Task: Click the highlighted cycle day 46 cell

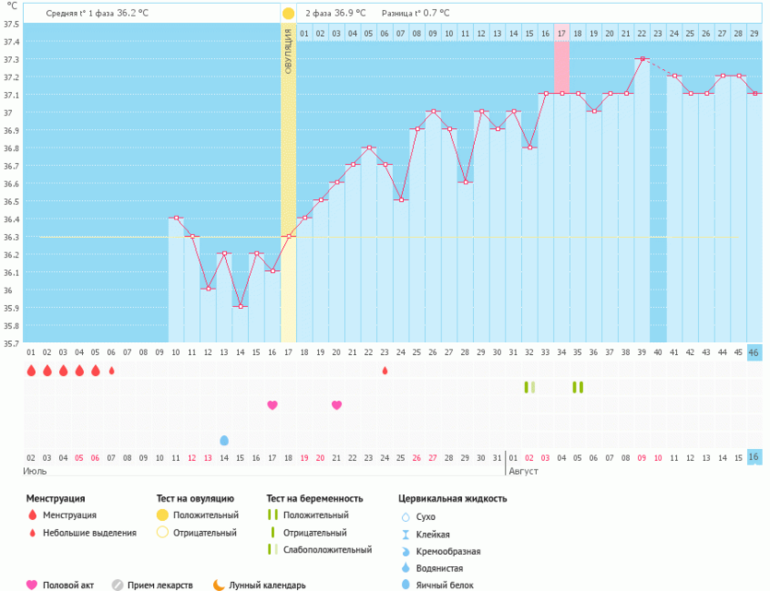Action: click(754, 352)
